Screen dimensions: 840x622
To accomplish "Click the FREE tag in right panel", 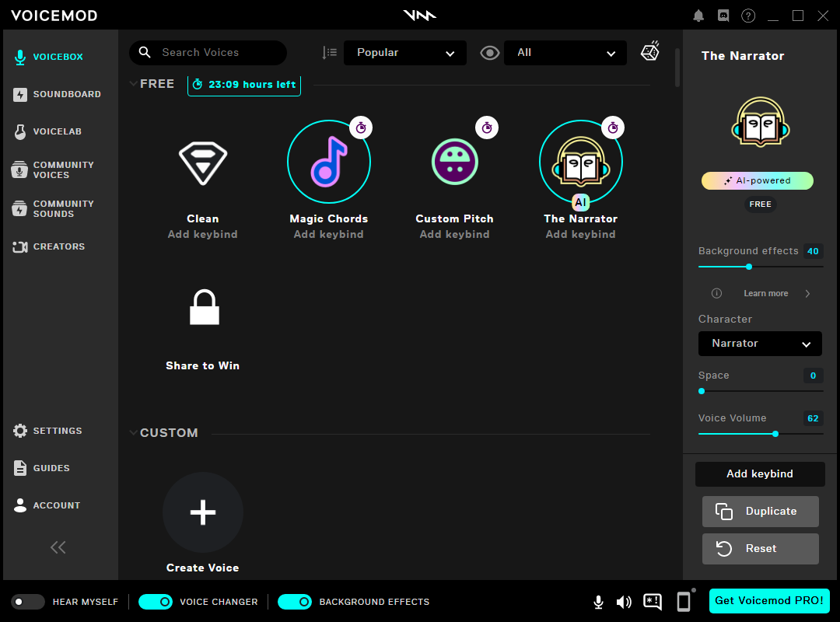I will tap(760, 204).
